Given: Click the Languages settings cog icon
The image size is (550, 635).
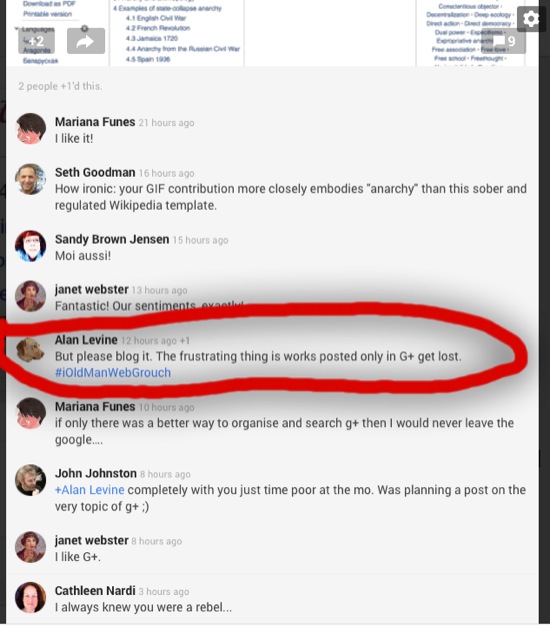Looking at the screenshot, I should pos(84,28).
